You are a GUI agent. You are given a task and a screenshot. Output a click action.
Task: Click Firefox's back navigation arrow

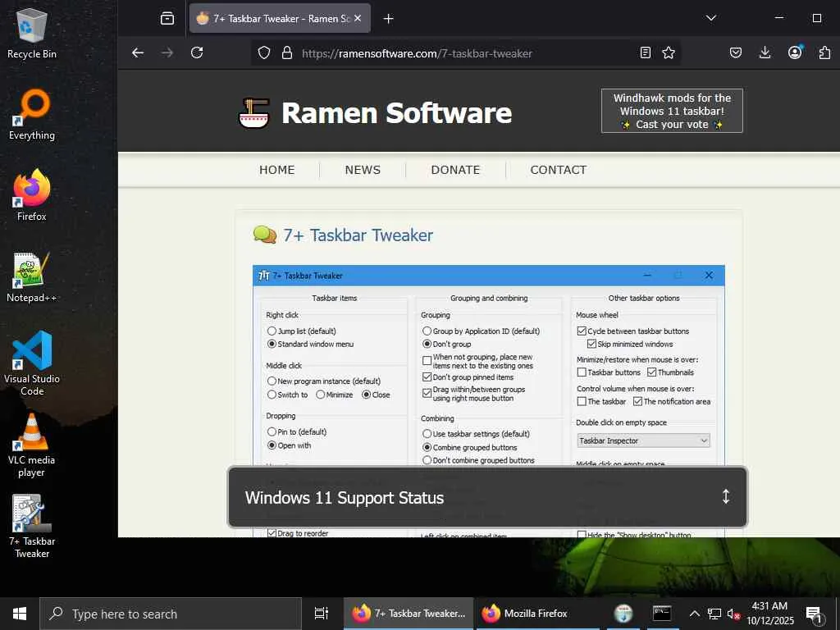138,52
